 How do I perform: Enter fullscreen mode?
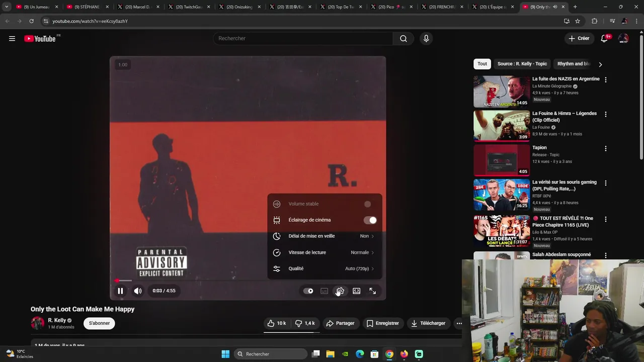(373, 291)
